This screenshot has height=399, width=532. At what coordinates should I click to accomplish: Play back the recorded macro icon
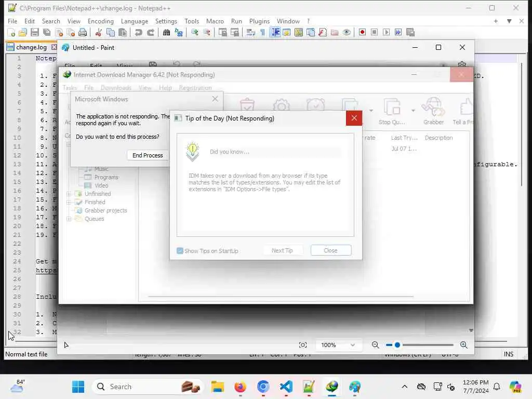(x=386, y=33)
